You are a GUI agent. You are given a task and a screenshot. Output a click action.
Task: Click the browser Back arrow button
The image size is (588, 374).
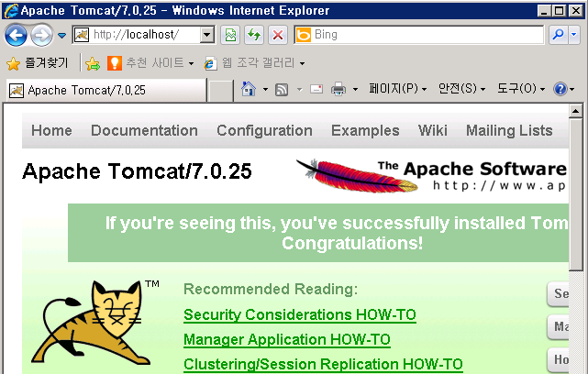[x=16, y=36]
